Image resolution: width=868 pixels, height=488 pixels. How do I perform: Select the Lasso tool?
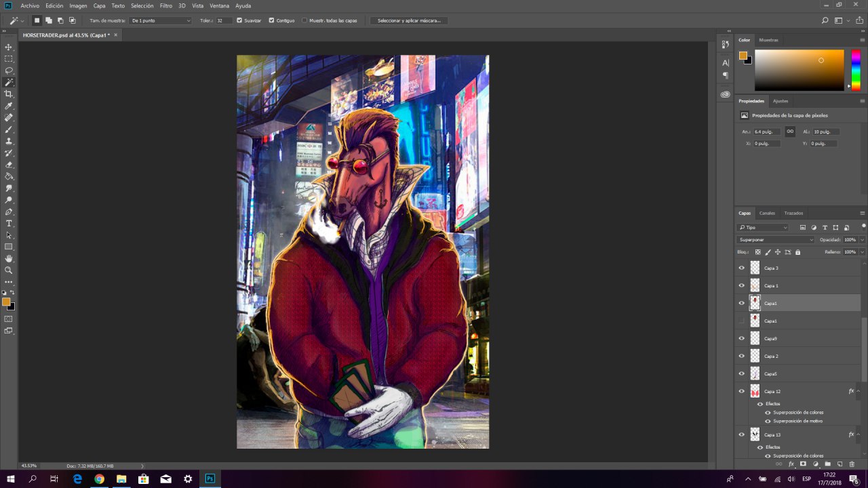point(9,70)
